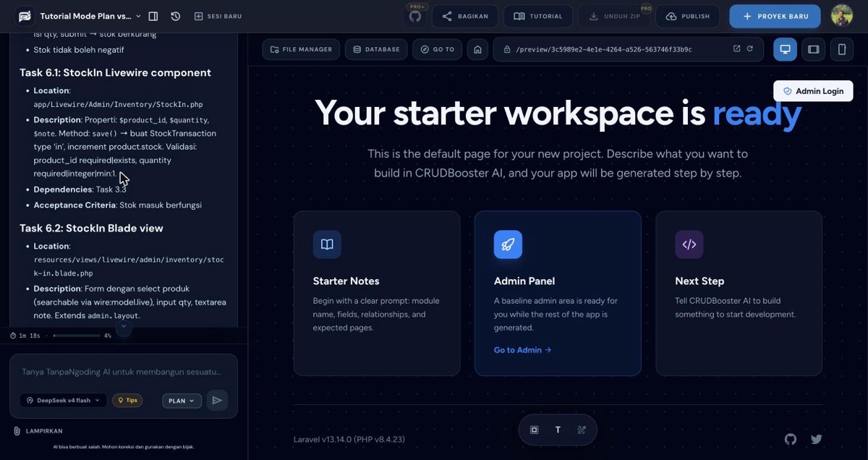Click the PUBLISH cloud button

[688, 16]
